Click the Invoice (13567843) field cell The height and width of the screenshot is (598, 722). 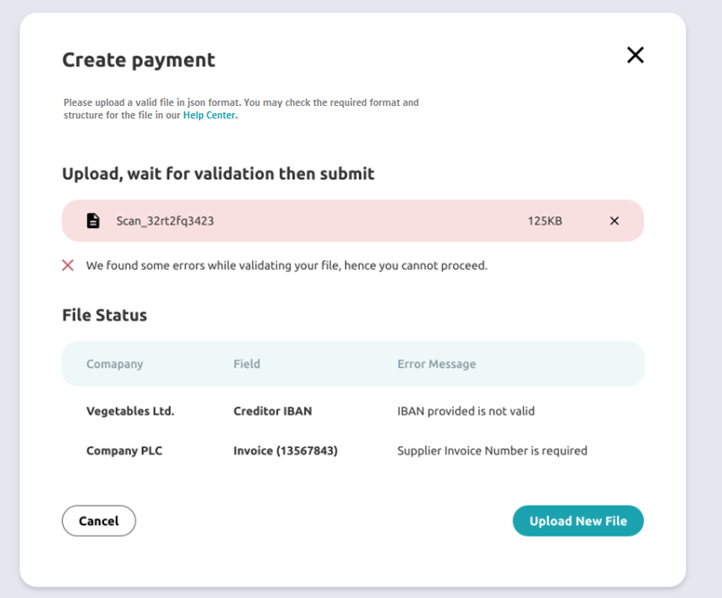point(285,450)
